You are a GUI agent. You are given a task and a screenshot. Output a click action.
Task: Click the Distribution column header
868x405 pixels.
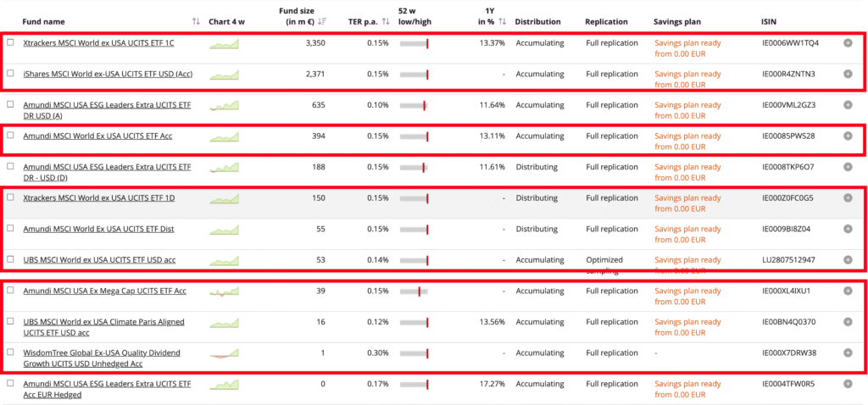537,21
